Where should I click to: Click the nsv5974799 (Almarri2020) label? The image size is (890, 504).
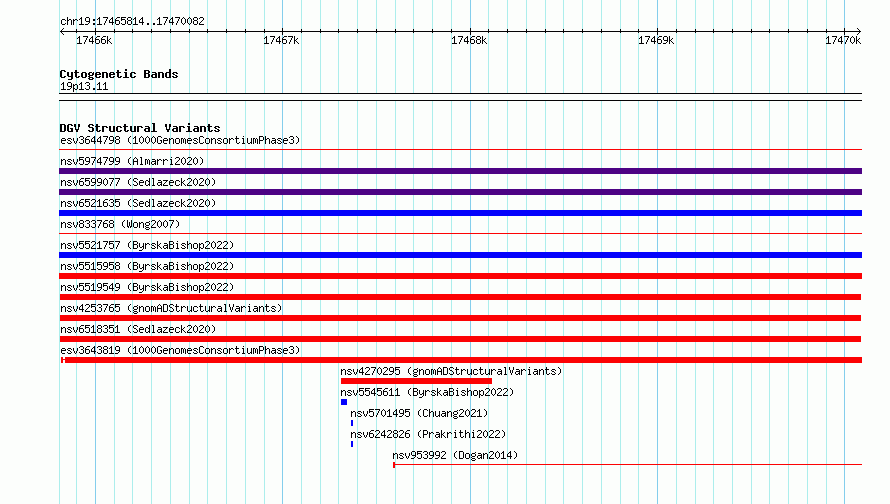click(132, 161)
